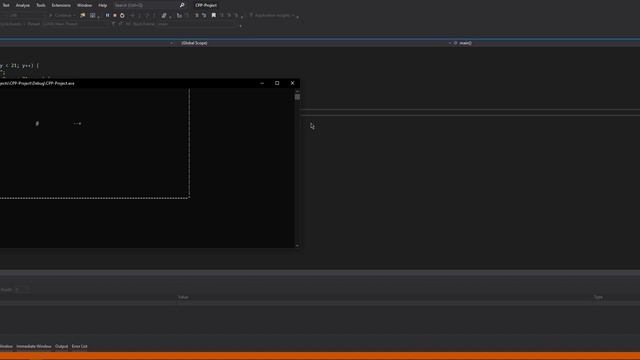Stop debugging with the red stop icon
Screen dimensions: 640x360
pos(115,16)
